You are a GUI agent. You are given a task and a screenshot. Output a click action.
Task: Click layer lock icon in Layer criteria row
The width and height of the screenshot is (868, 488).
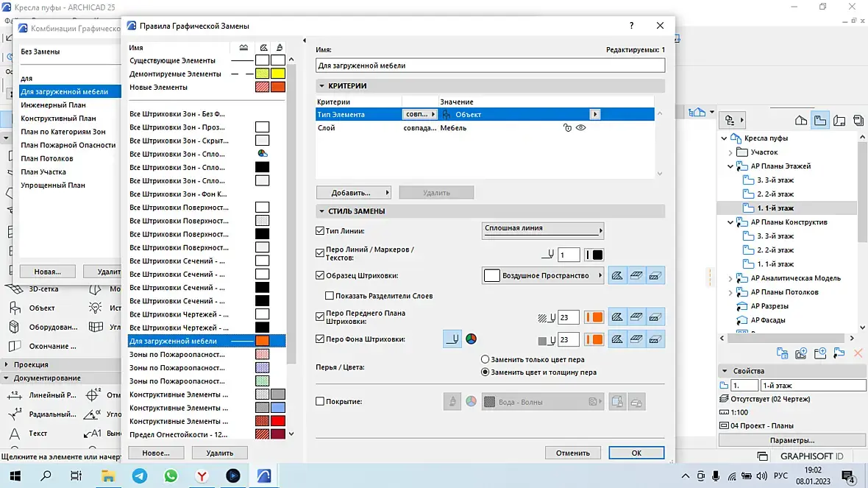[x=567, y=128]
